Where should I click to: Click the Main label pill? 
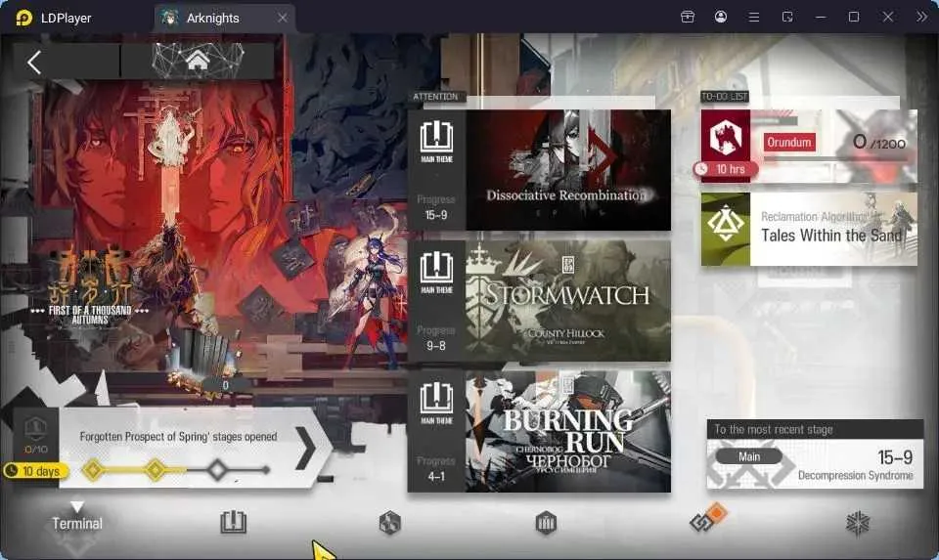click(x=749, y=456)
